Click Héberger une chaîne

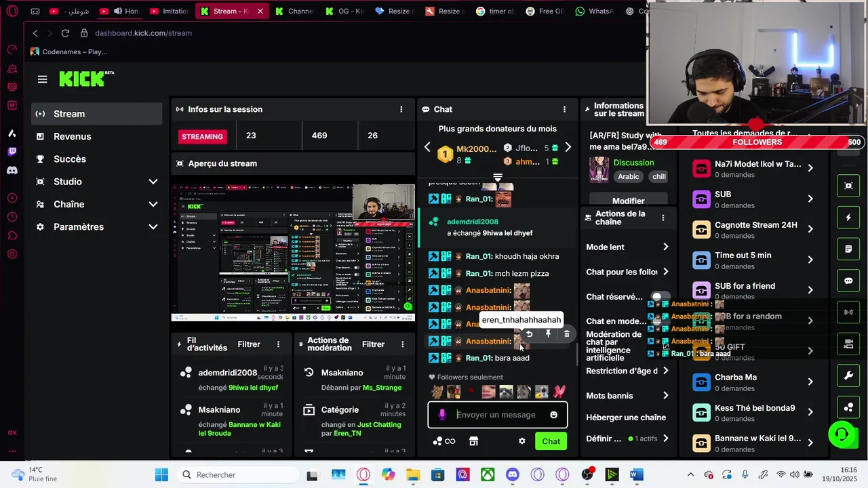(x=626, y=418)
